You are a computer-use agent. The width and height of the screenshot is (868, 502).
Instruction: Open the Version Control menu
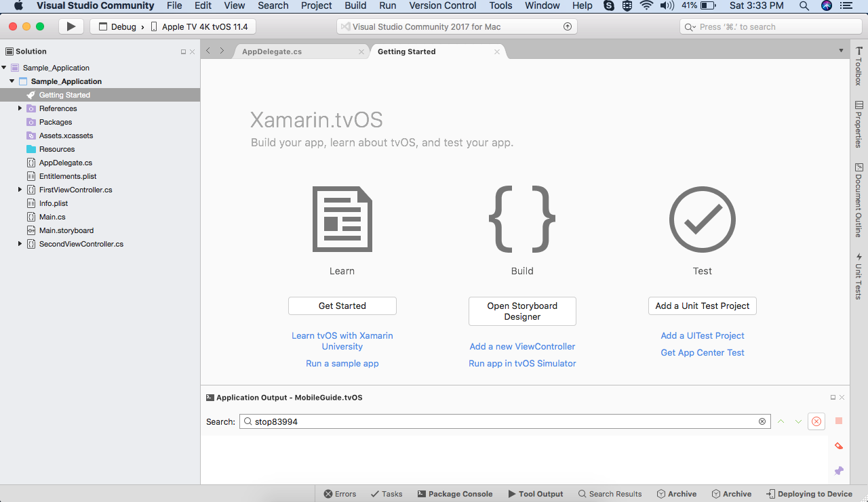[443, 5]
